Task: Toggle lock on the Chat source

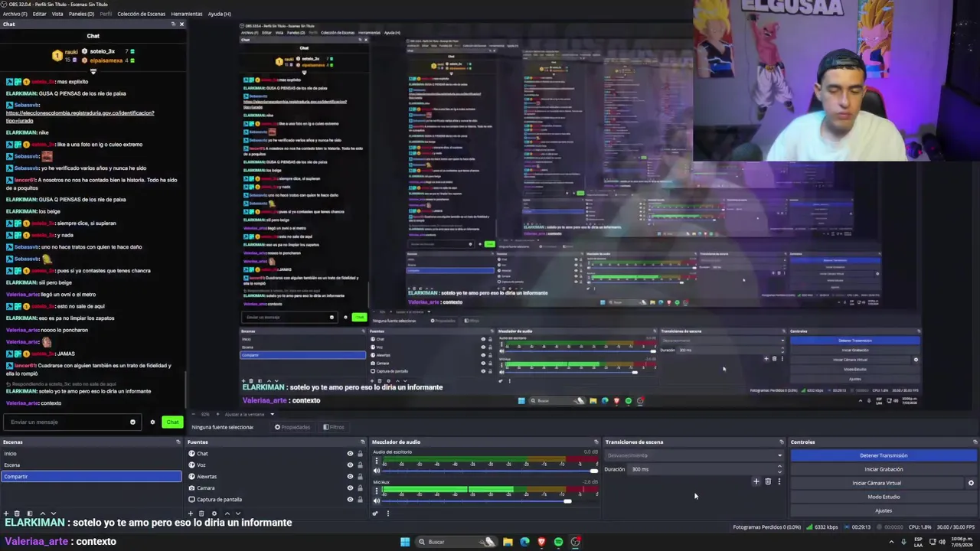Action: tap(360, 454)
